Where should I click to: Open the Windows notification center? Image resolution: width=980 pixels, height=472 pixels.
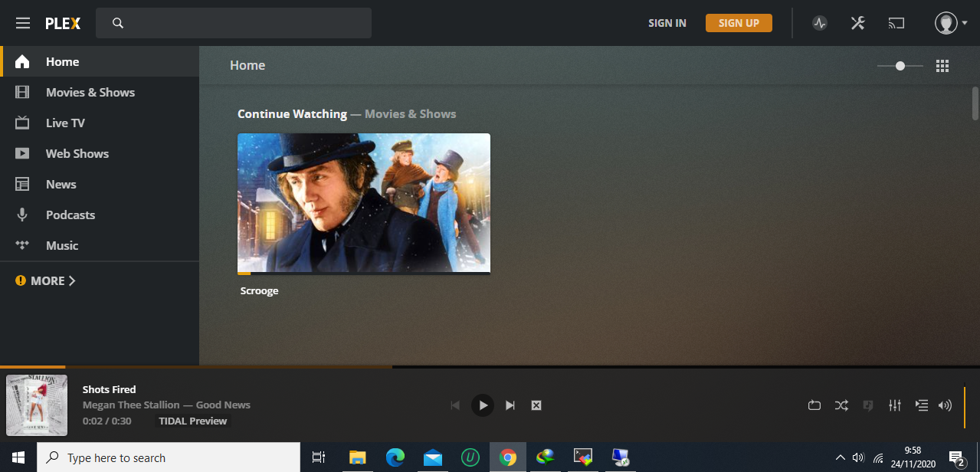(x=956, y=457)
